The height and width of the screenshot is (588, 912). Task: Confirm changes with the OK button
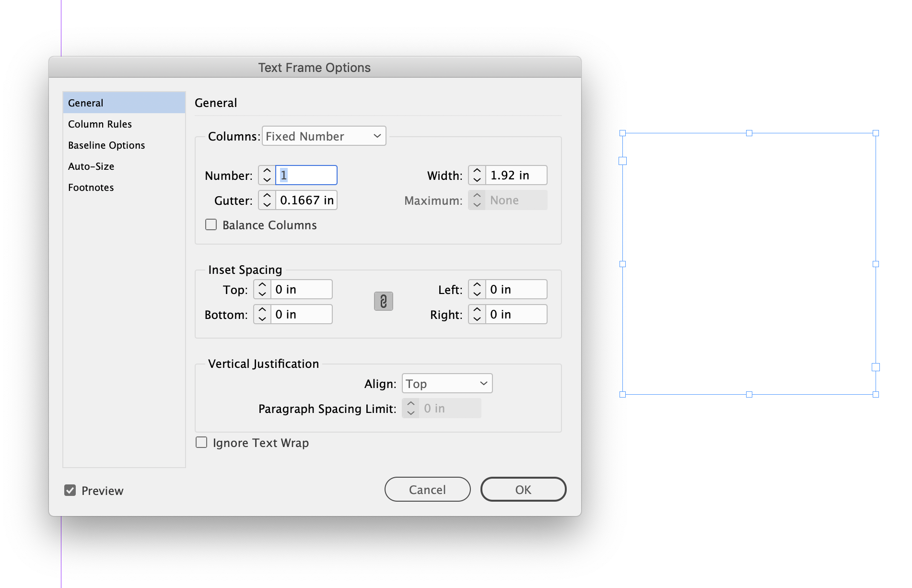pyautogui.click(x=523, y=489)
